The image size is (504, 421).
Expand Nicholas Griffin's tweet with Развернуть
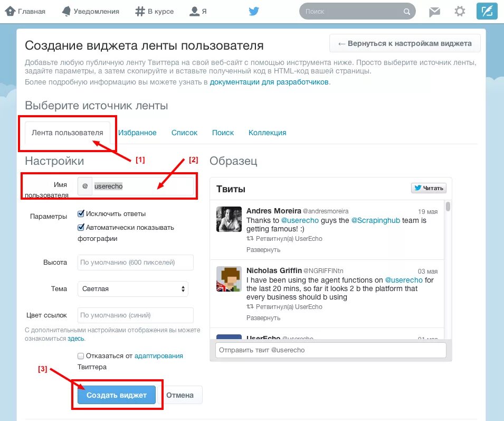tap(263, 318)
